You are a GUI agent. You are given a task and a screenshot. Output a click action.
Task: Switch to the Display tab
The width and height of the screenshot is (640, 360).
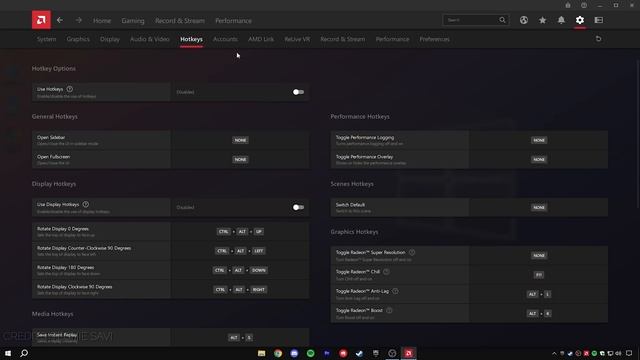click(110, 39)
